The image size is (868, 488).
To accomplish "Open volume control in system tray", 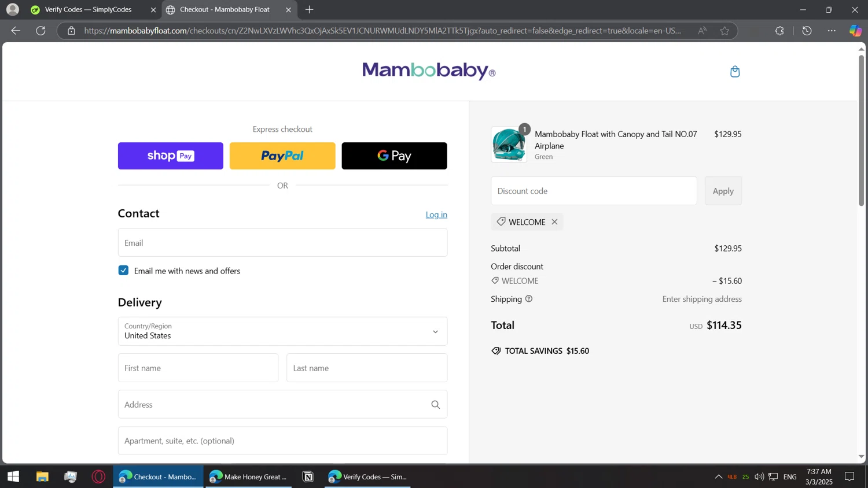I will pyautogui.click(x=759, y=476).
